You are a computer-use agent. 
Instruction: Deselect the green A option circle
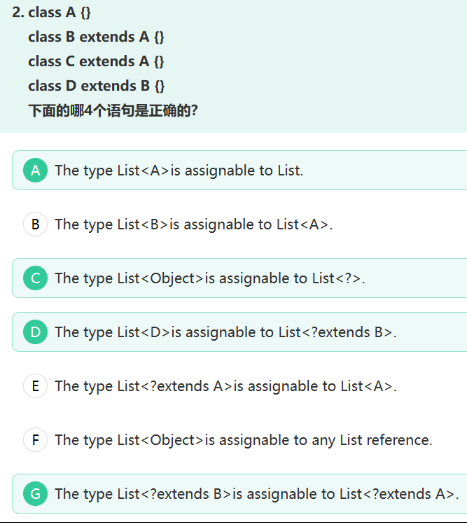(35, 170)
